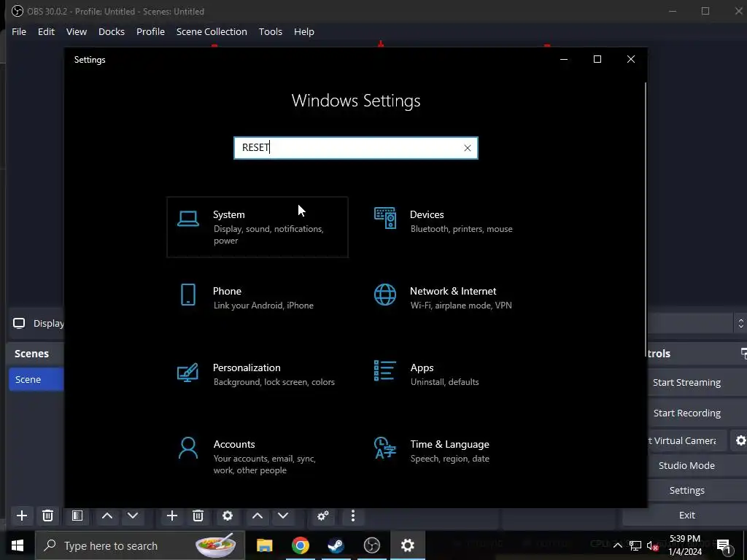Open OBS Settings button in controls
Viewport: 747px width, 560px height.
(686, 490)
